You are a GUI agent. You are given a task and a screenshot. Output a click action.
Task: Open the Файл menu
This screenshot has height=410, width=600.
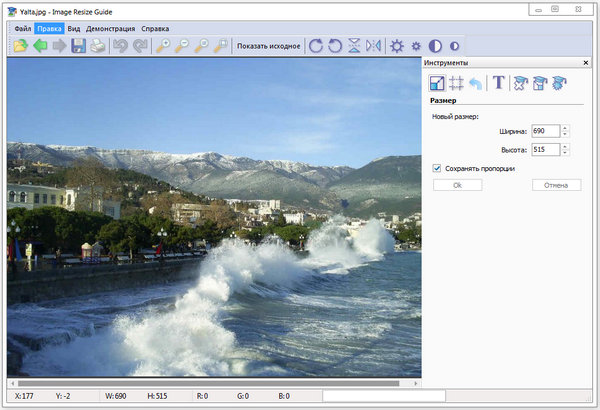pos(22,29)
